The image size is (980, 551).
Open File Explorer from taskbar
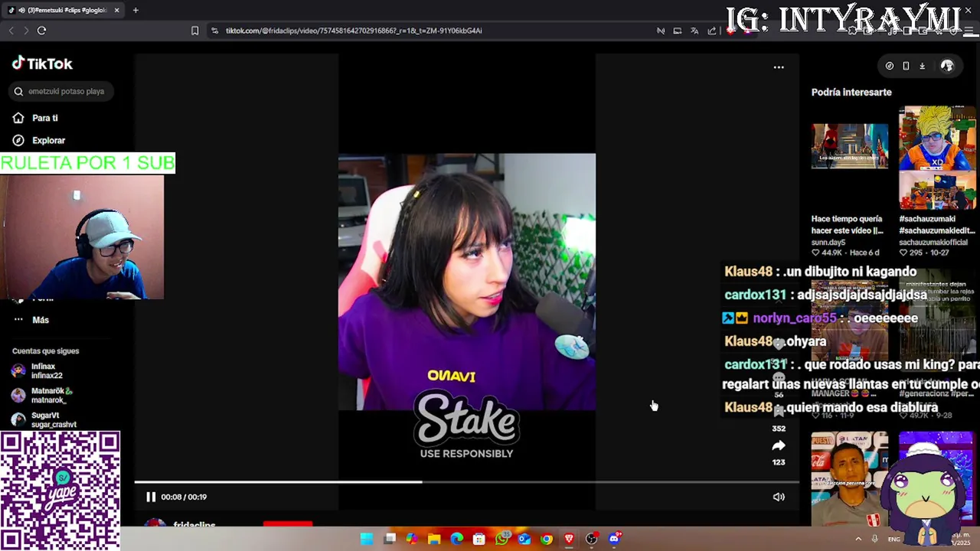point(434,539)
